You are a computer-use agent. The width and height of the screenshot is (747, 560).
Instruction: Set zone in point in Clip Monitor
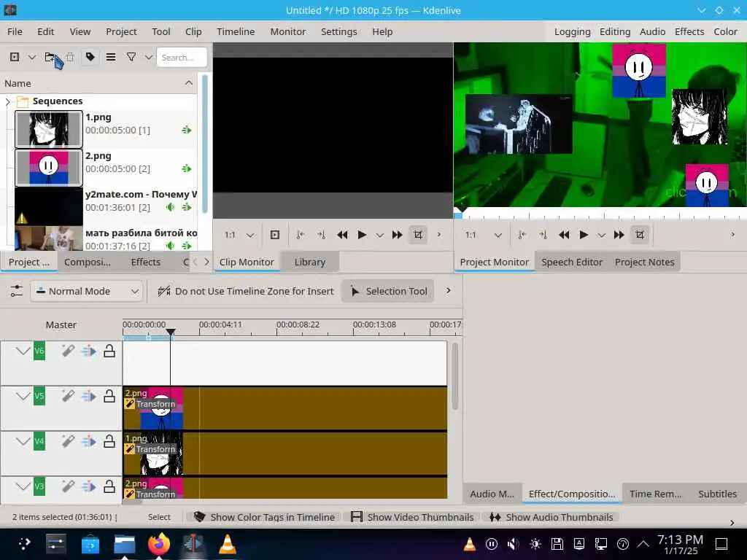point(300,235)
